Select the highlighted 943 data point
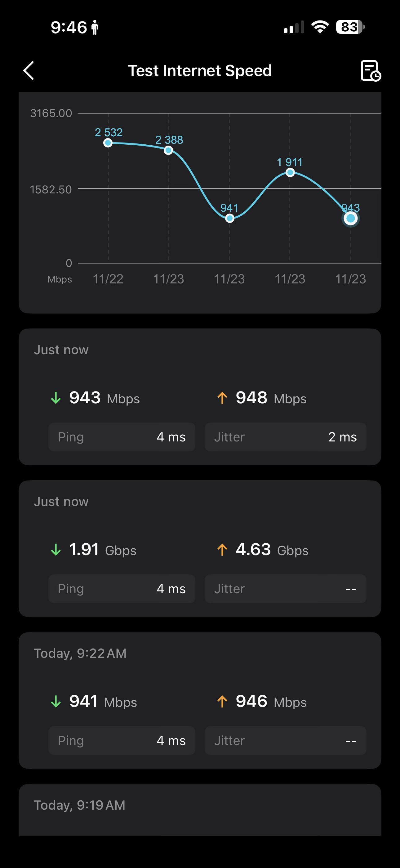Viewport: 400px width, 868px height. (x=350, y=218)
